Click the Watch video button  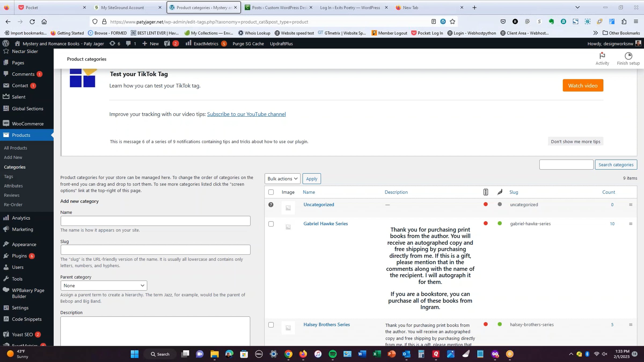coord(583,86)
